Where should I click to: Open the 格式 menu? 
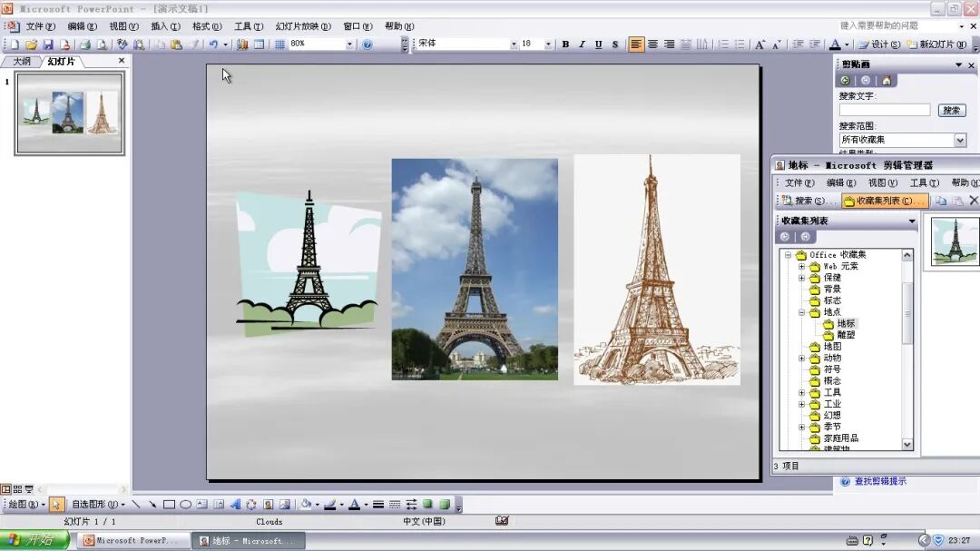[207, 26]
